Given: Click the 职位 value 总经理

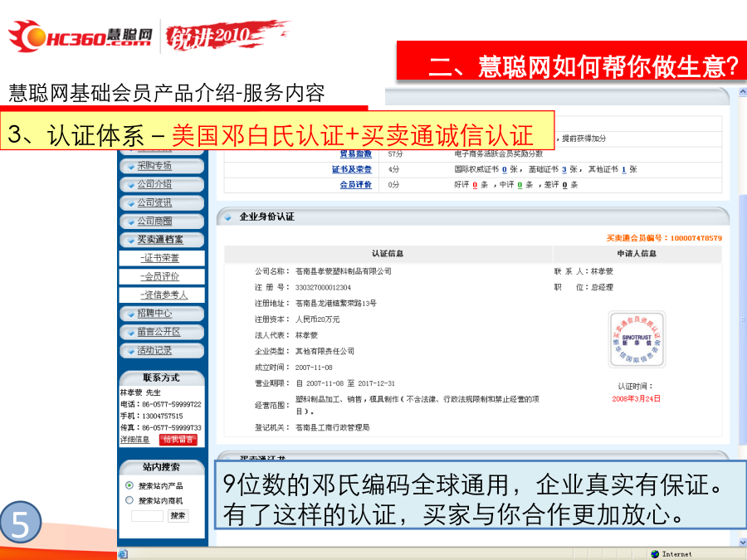Looking at the screenshot, I should click(603, 288).
